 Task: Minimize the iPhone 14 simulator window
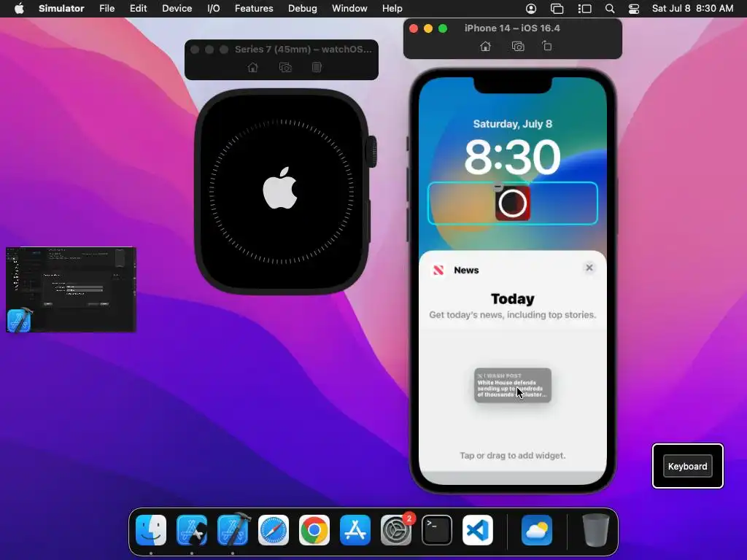(x=428, y=28)
